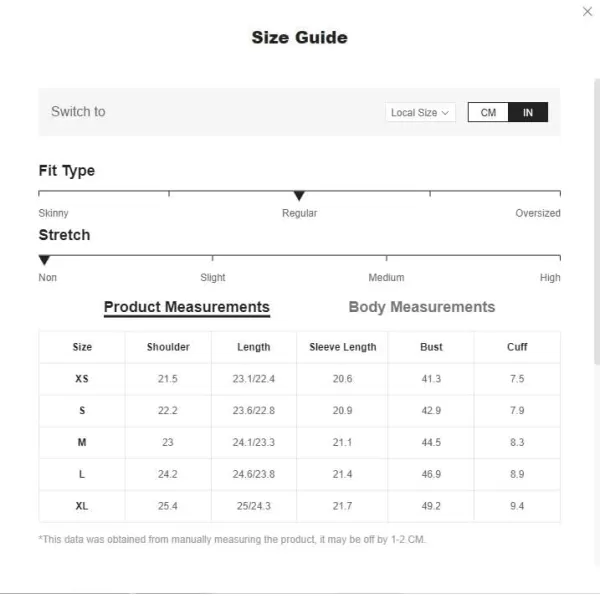Switch units to CM
Viewport: 600px width, 600px height.
click(x=488, y=112)
